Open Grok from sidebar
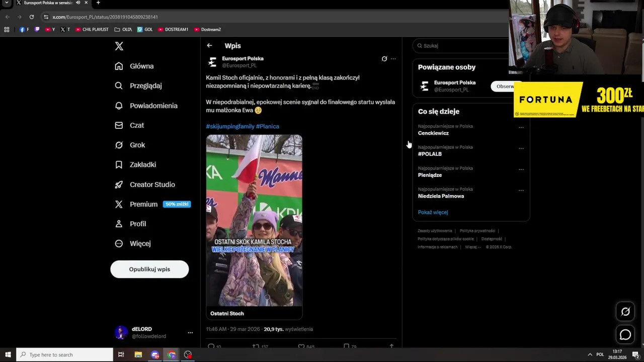The width and height of the screenshot is (644, 362). coord(130,145)
